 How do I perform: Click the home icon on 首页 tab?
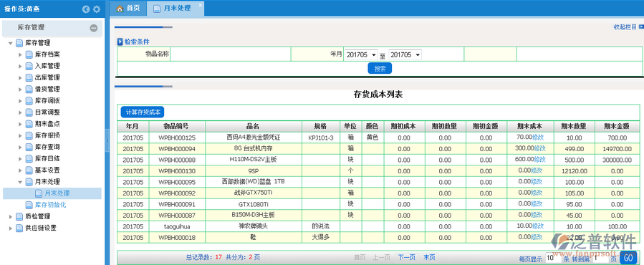coord(120,8)
